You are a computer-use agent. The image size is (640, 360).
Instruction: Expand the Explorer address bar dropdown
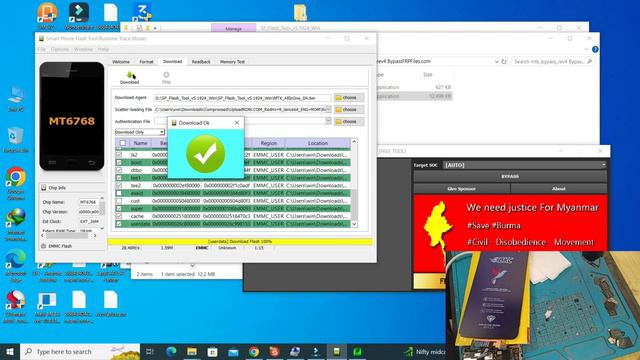coord(496,62)
